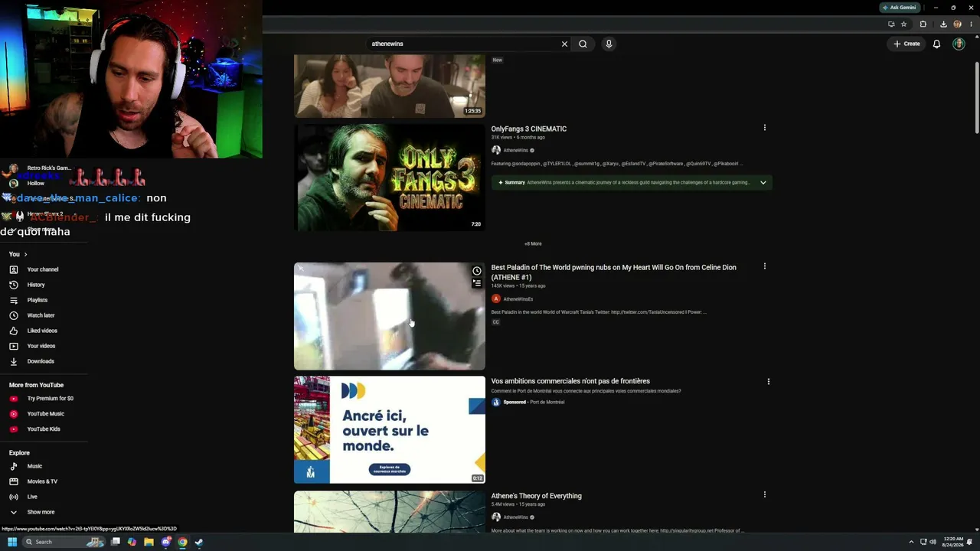
Task: Open Discord from the taskbar
Action: pyautogui.click(x=165, y=542)
